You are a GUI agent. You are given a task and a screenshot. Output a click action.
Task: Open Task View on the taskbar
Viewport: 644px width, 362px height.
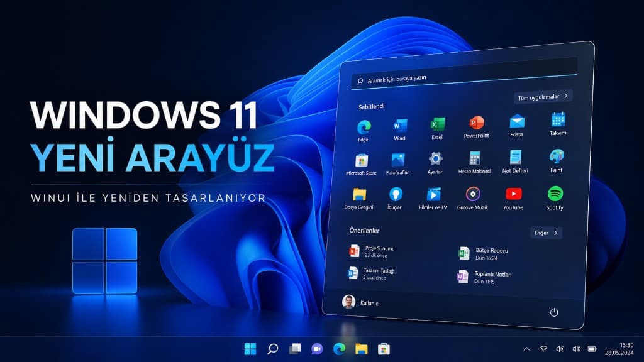tap(295, 349)
